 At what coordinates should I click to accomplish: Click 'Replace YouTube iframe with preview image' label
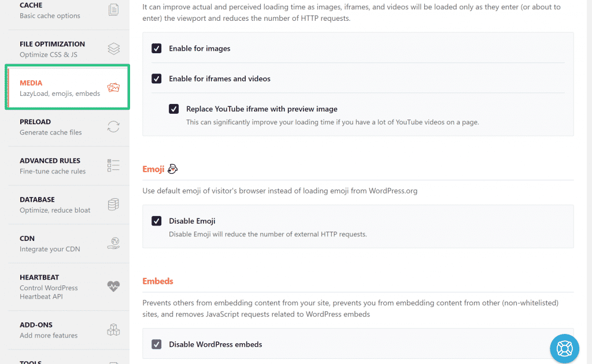[262, 109]
